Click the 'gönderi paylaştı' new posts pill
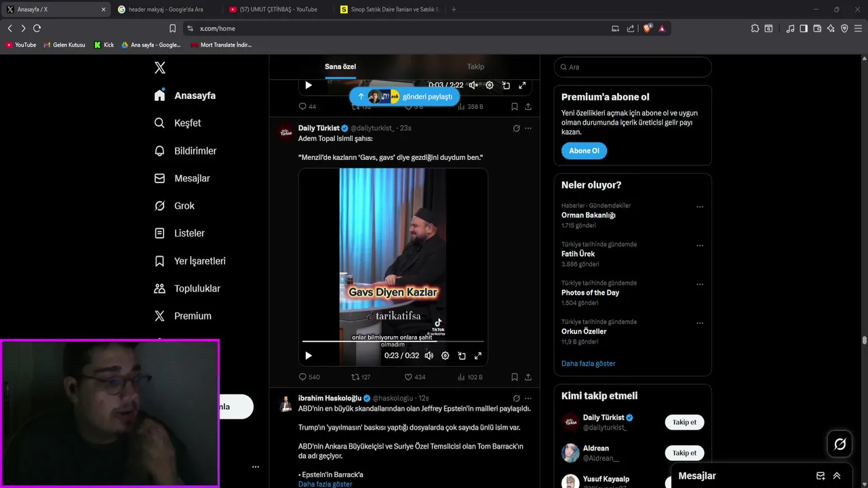 (x=404, y=96)
